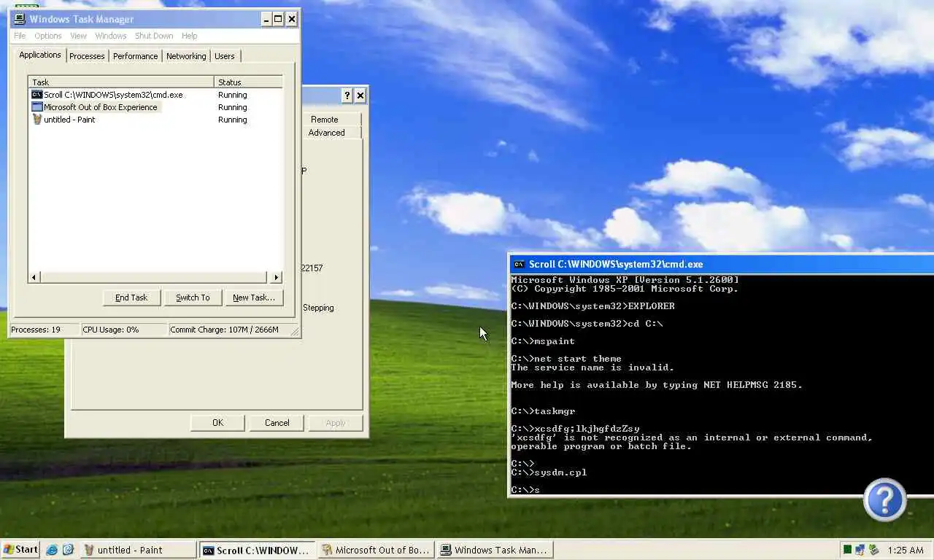Click the New Task... button
The image size is (934, 560).
254,297
